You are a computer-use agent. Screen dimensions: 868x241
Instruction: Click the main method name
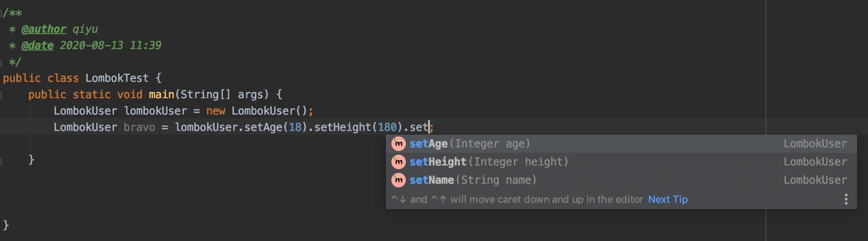161,95
